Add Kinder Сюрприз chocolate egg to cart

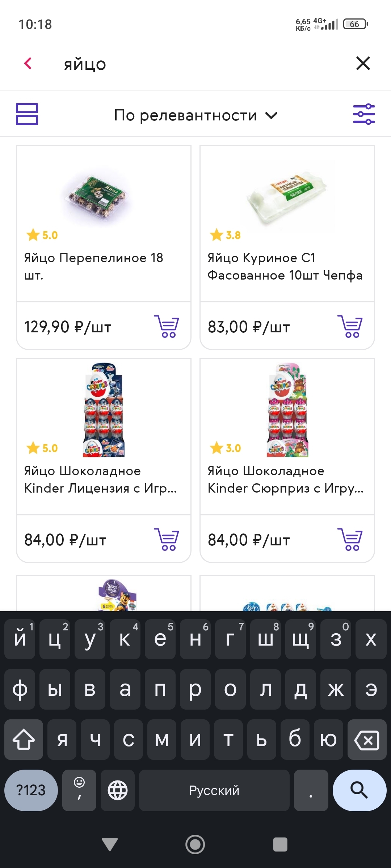[350, 539]
